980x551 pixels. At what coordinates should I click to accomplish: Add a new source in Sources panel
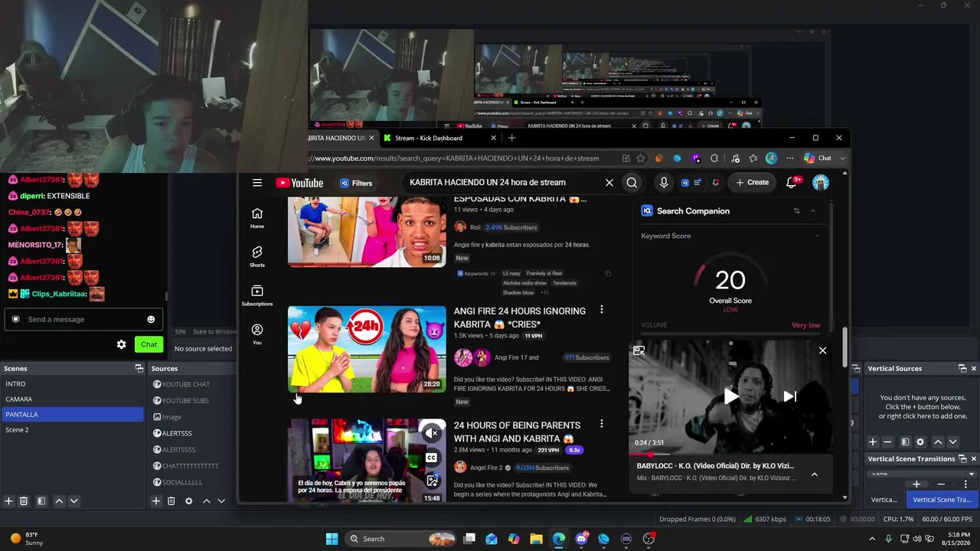pyautogui.click(x=156, y=501)
